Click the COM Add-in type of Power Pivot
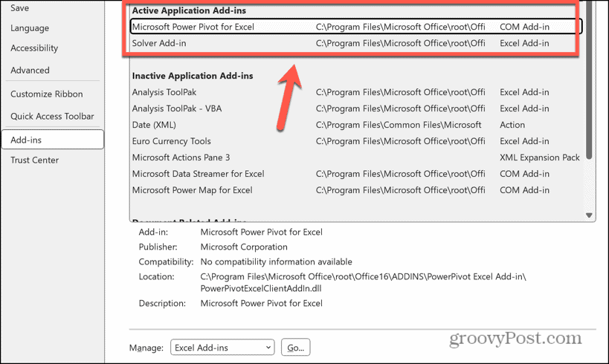609x364 pixels. coord(524,27)
